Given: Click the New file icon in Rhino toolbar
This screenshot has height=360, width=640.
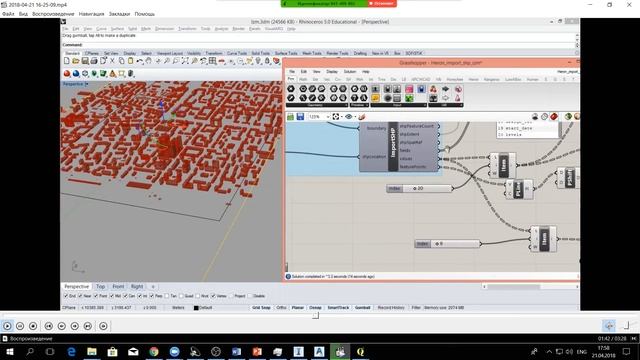Looking at the screenshot, I should [x=67, y=61].
